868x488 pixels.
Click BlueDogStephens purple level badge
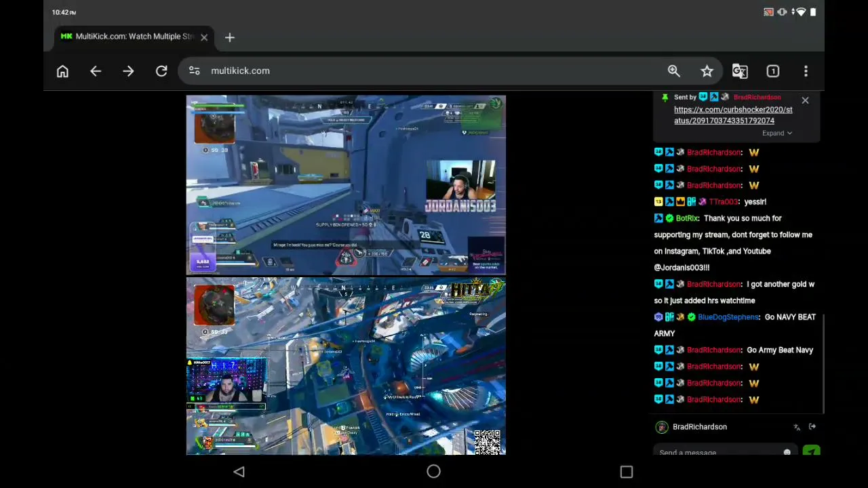click(658, 317)
